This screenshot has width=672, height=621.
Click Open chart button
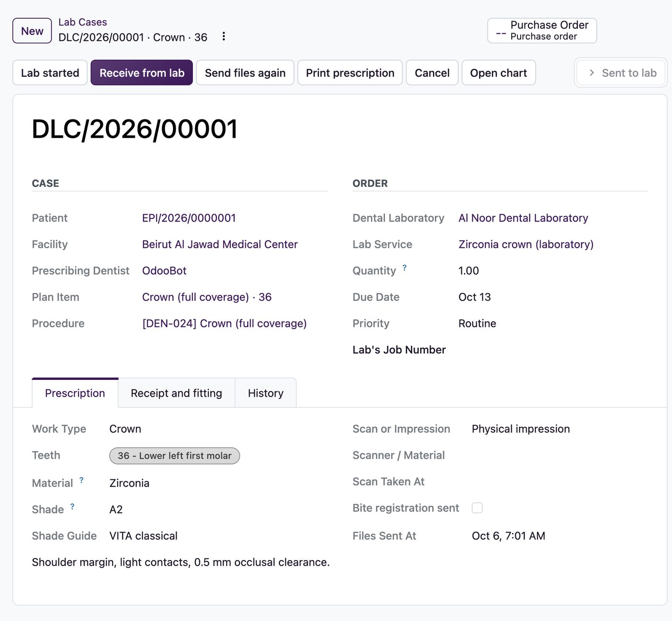tap(498, 73)
